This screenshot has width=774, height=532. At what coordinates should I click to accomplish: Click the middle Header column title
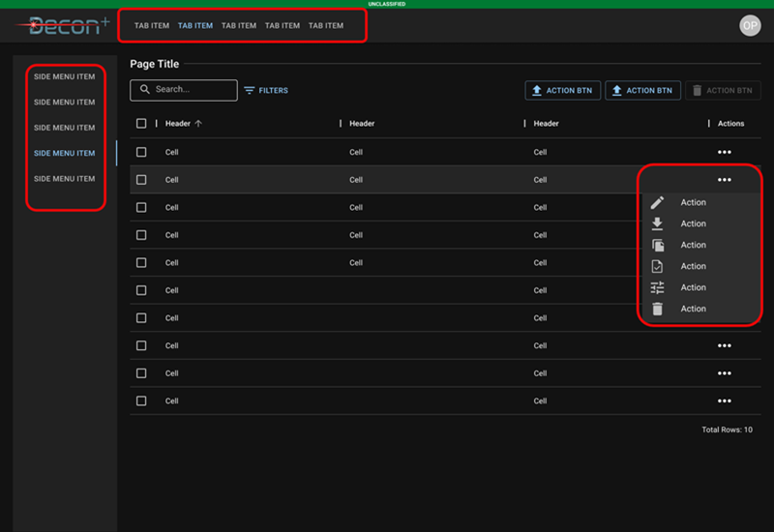click(362, 124)
